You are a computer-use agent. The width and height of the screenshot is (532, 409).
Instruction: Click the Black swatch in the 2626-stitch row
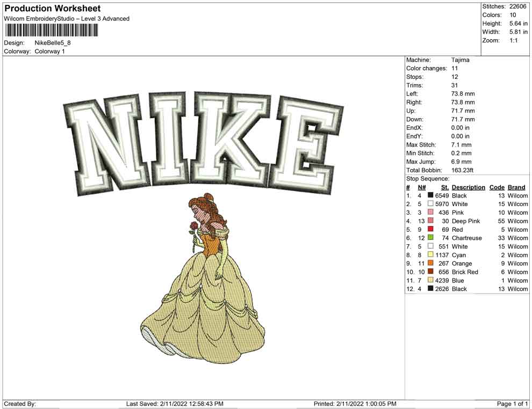tap(430, 288)
